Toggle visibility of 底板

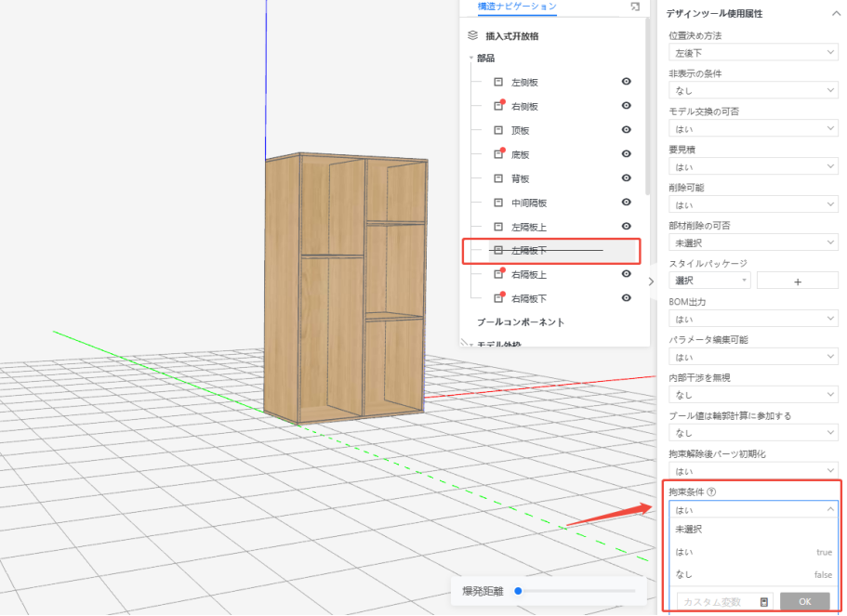(x=626, y=154)
